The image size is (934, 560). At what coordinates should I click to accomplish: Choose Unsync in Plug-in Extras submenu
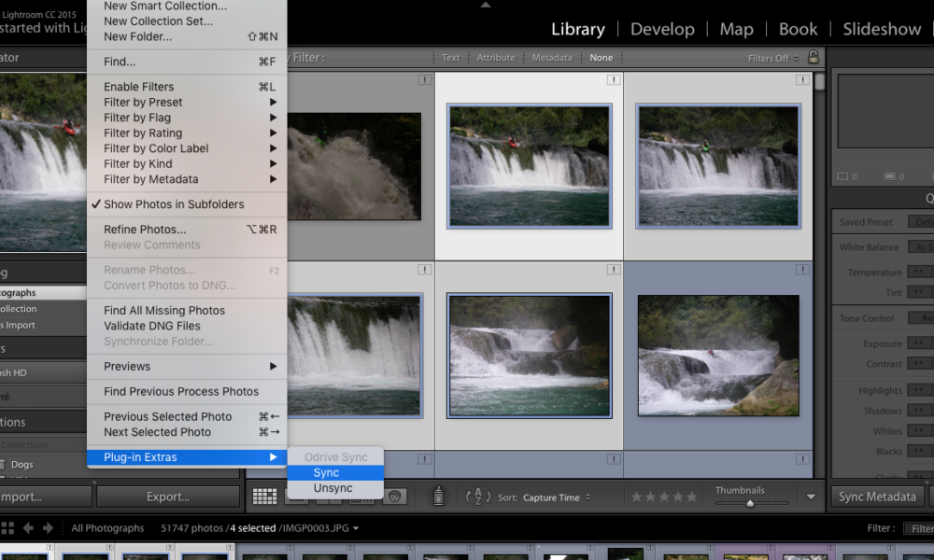click(x=335, y=488)
